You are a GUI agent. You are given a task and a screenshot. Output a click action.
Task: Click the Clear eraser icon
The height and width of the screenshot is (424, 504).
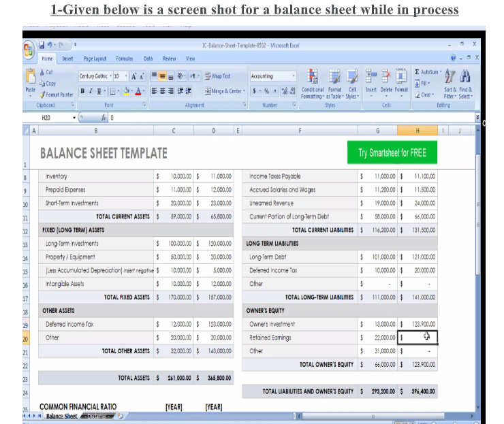(418, 95)
